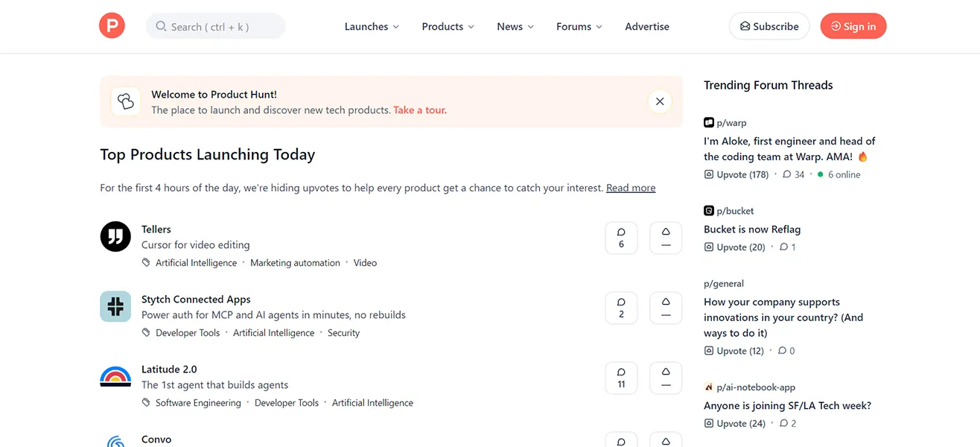980x447 pixels.
Task: Click the Stytch Connected Apps logo
Action: coord(115,306)
